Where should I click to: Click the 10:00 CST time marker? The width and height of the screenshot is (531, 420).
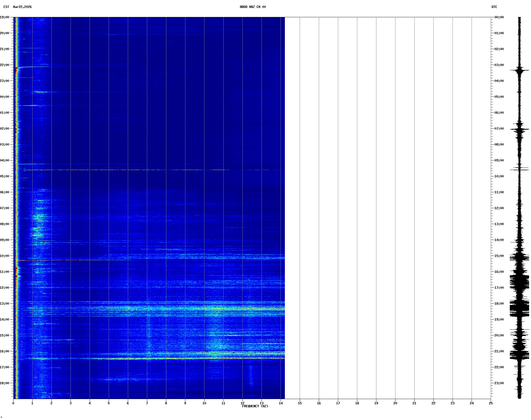point(5,256)
